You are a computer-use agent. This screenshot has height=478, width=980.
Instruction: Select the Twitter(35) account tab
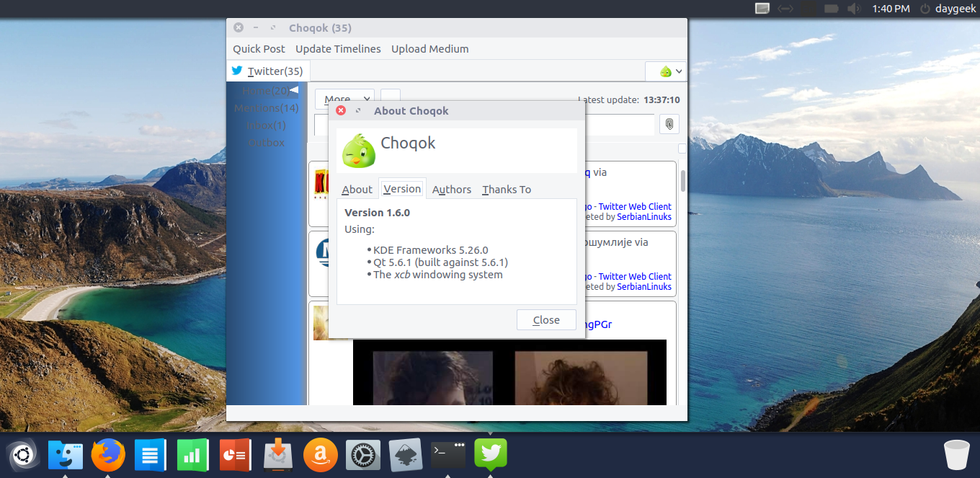(x=268, y=71)
